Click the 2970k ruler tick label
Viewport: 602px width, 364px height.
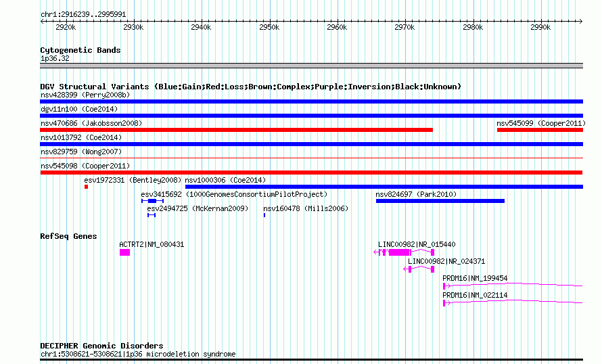click(x=404, y=27)
